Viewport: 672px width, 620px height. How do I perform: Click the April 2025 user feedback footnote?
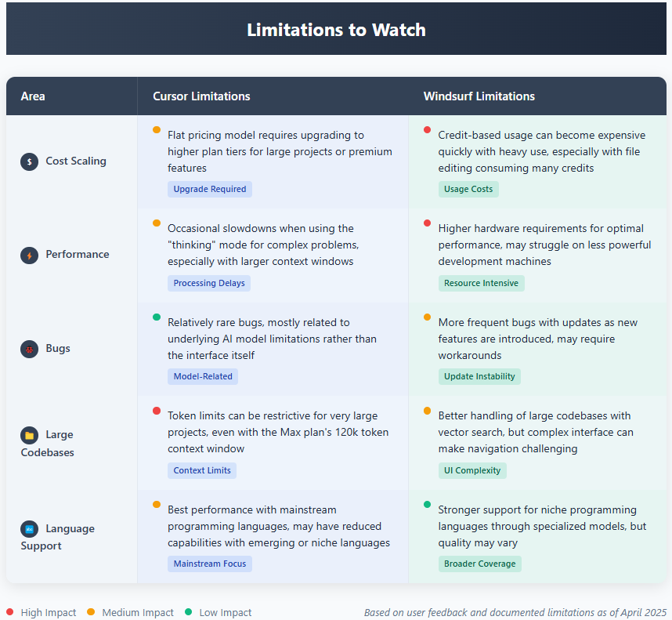click(x=515, y=612)
